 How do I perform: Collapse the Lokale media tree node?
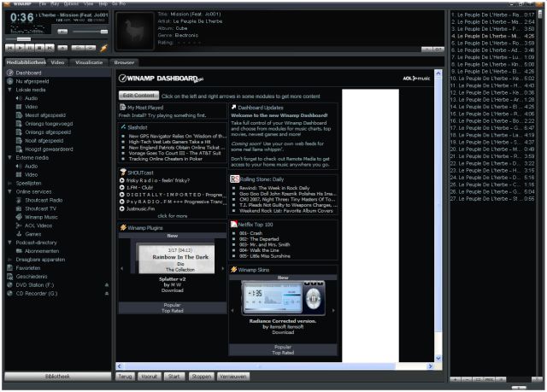point(9,90)
